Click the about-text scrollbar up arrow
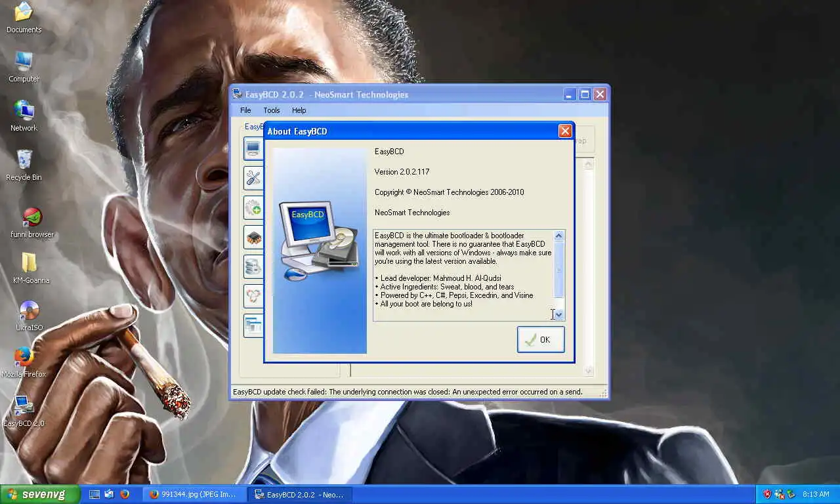Screen dimensions: 840x504 click(x=558, y=236)
